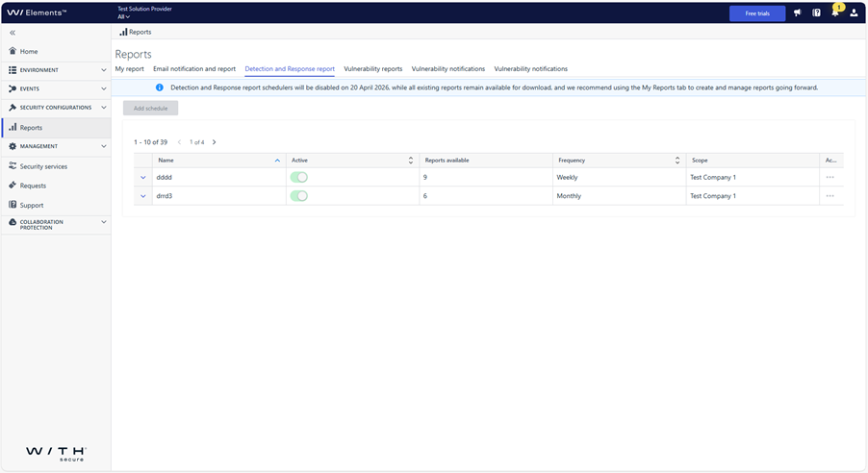
Task: Expand the Events sidebar section
Action: (104, 88)
